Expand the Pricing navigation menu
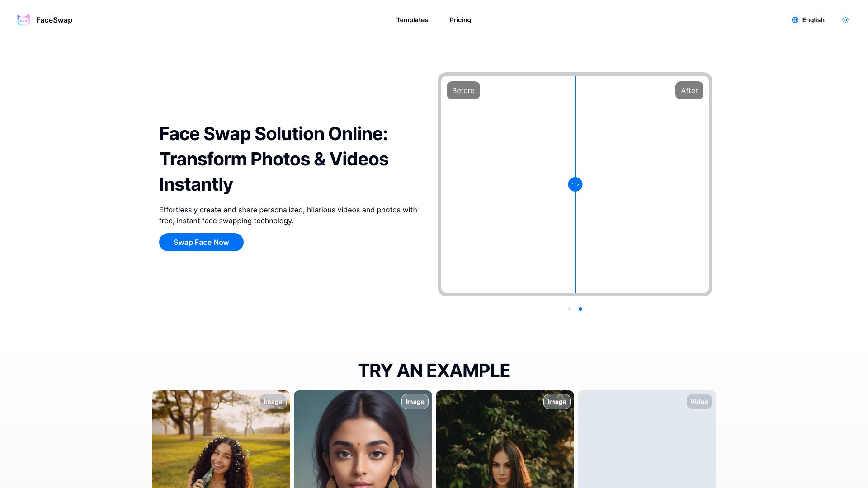This screenshot has width=868, height=488. pos(460,20)
